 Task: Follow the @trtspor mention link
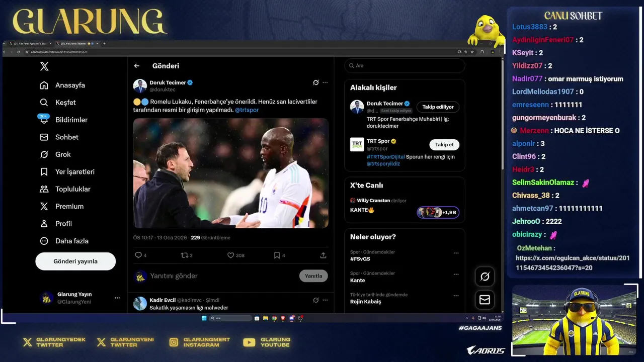[x=247, y=110]
